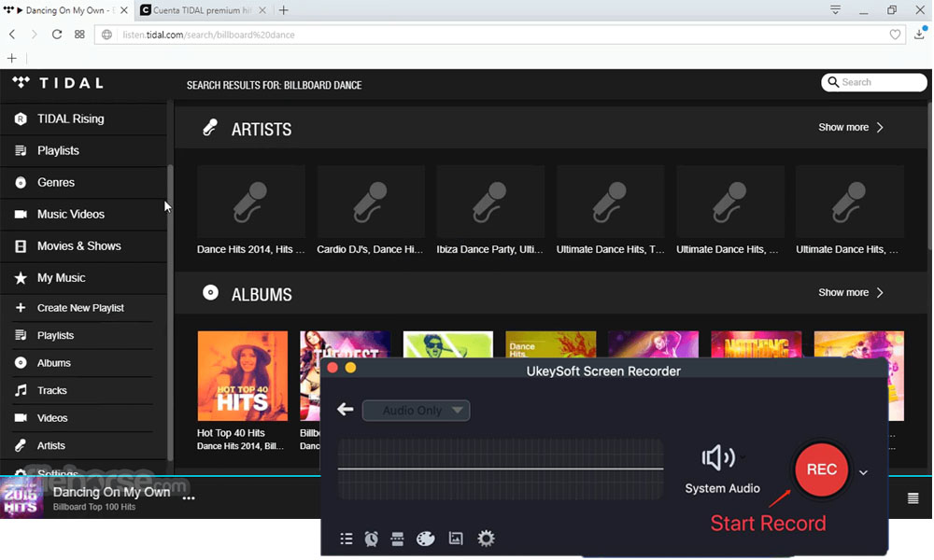Click the Genres disc icon

tap(21, 183)
